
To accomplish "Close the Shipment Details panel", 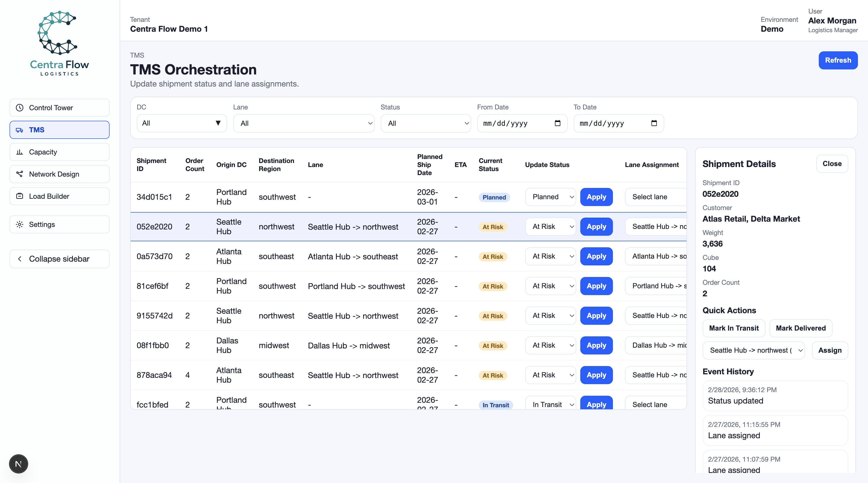I will click(832, 164).
